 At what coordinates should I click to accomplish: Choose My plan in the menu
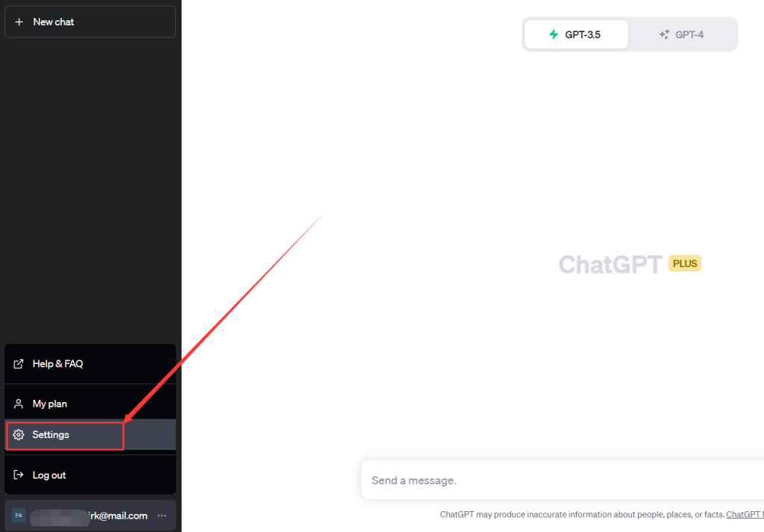(x=90, y=404)
